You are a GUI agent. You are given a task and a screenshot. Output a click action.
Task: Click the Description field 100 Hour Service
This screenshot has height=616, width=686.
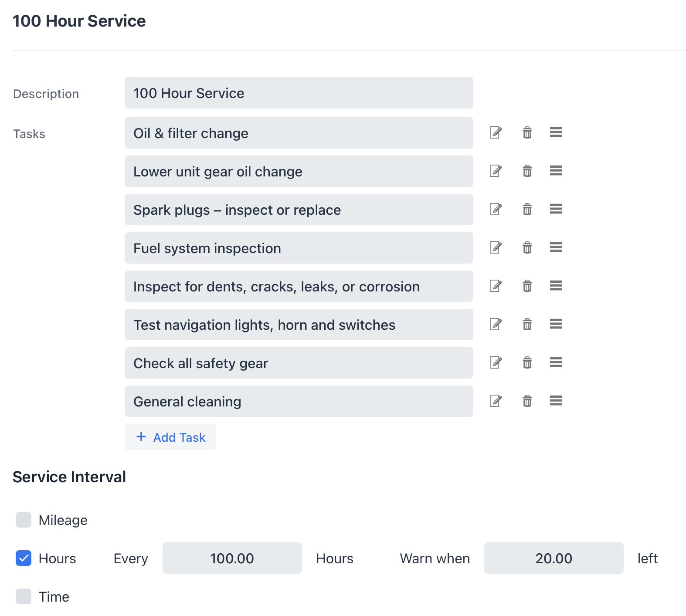click(x=299, y=93)
